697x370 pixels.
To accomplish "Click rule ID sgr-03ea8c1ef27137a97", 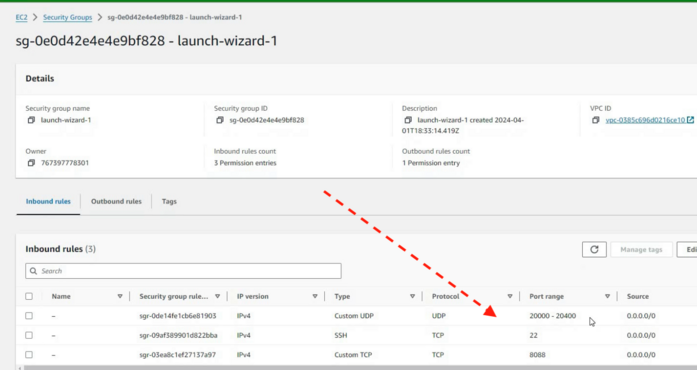I will [177, 355].
